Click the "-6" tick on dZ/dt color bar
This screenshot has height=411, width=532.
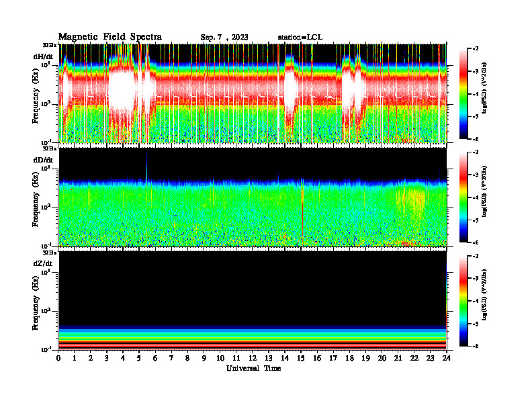tap(476, 346)
